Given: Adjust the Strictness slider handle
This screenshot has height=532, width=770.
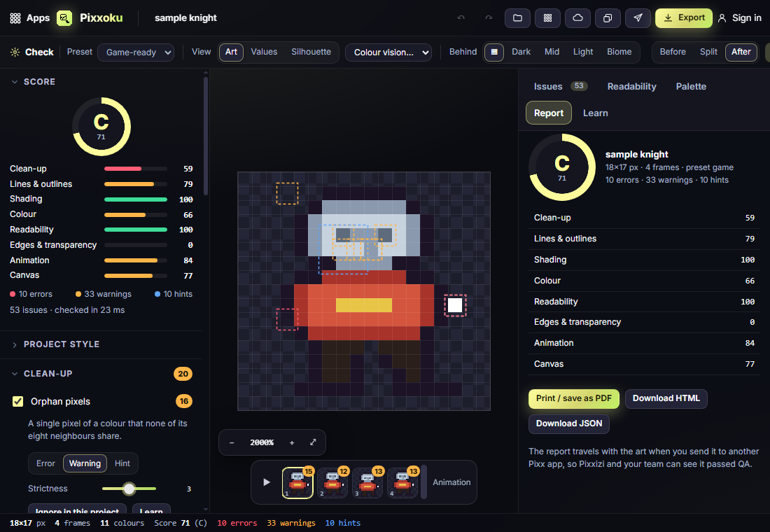Looking at the screenshot, I should [x=129, y=489].
